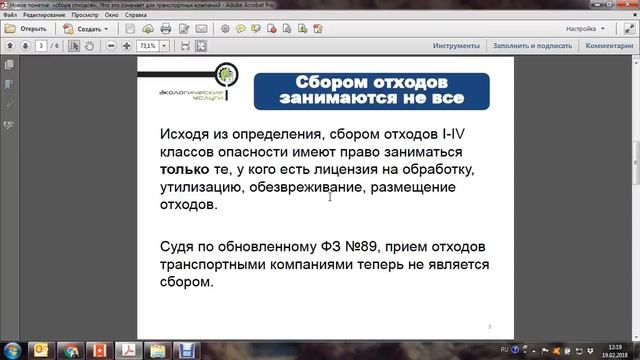Click the edit text page icon
Image resolution: width=640 pixels, height=360 pixels.
(x=184, y=29)
